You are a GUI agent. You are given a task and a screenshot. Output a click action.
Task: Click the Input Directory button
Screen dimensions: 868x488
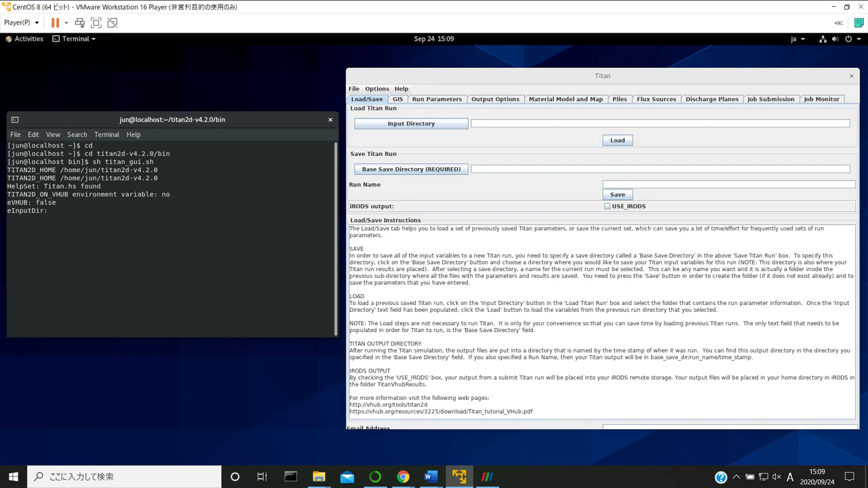coord(411,123)
